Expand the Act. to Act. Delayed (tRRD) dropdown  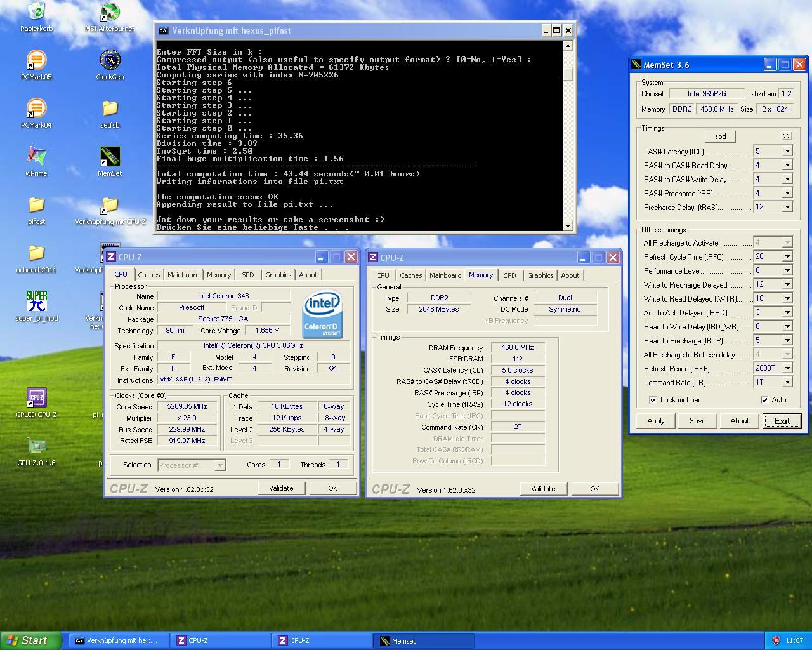point(787,312)
